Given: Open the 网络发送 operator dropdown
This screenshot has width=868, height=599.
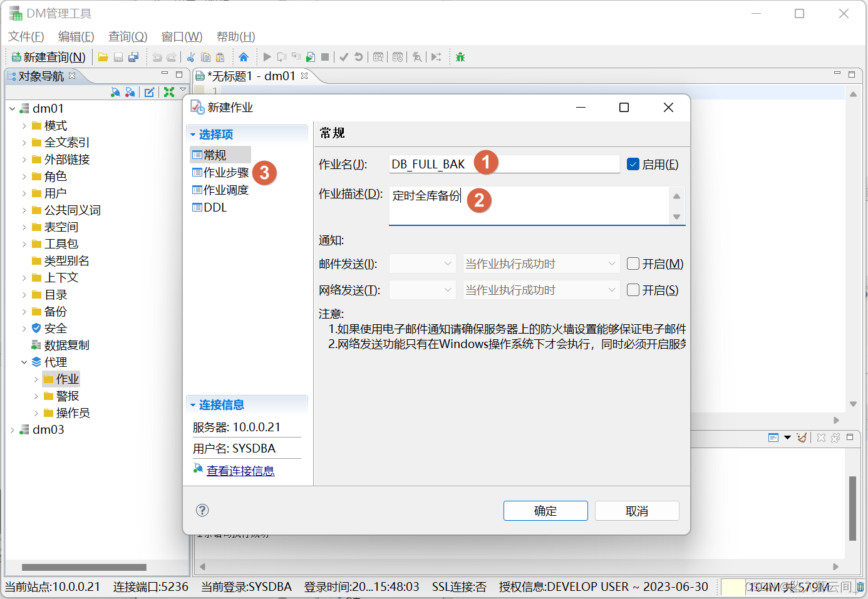Looking at the screenshot, I should 422,290.
